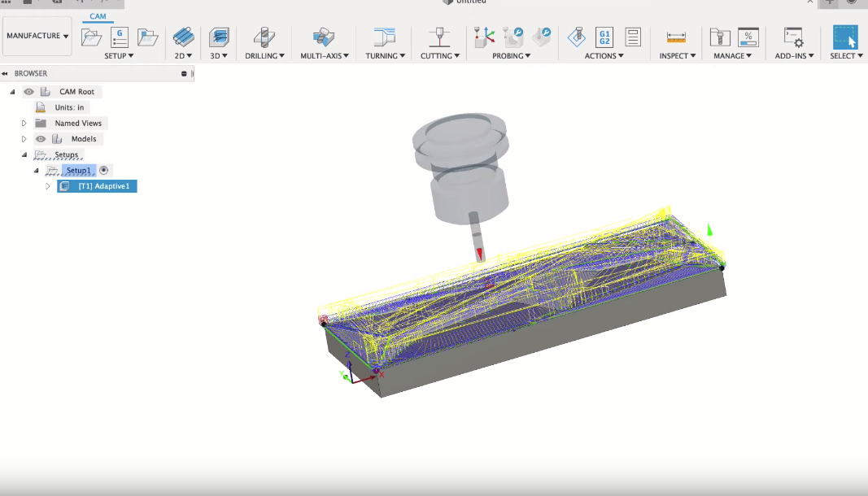The image size is (868, 496).
Task: Click the radio indicator next to Setup1
Action: tap(103, 170)
